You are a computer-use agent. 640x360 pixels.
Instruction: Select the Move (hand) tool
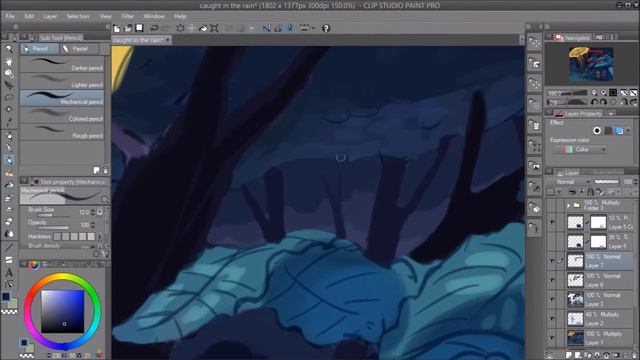click(9, 62)
